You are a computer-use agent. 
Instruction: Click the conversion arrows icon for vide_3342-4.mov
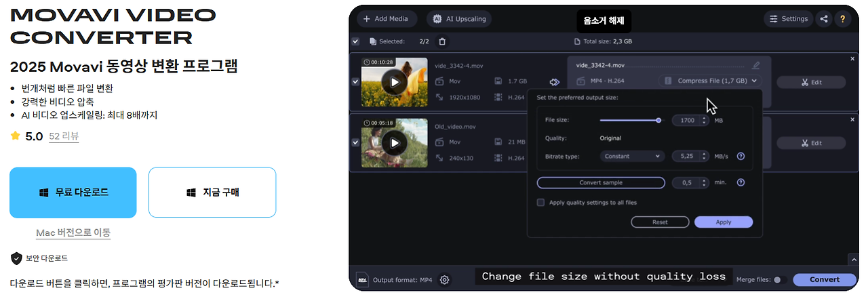(x=555, y=82)
